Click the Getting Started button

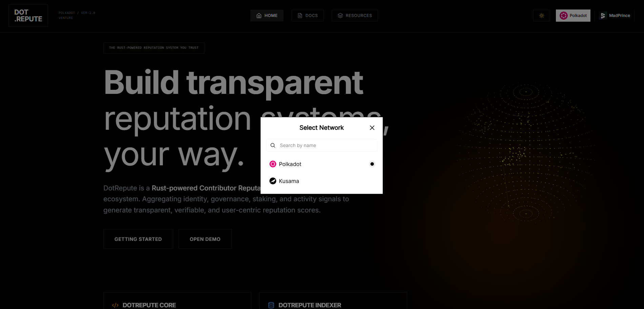coord(138,239)
